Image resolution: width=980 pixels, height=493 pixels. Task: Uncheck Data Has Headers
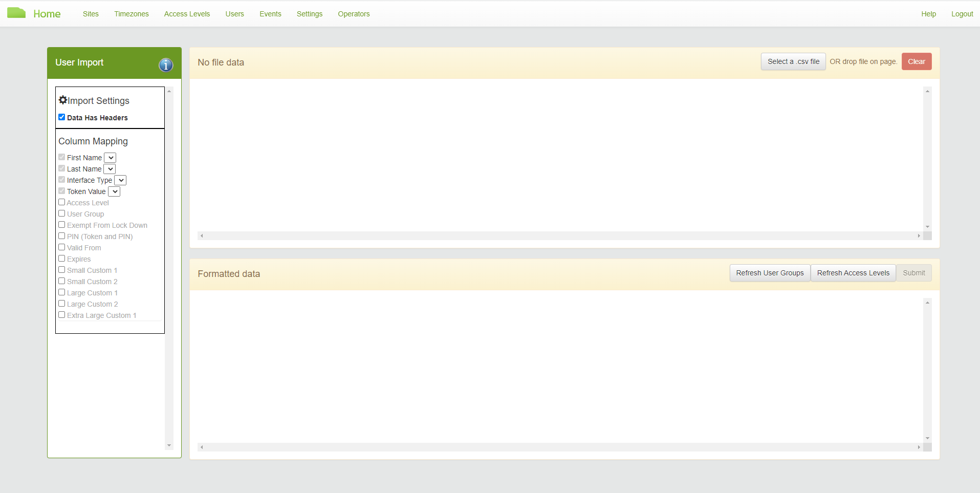(x=61, y=117)
